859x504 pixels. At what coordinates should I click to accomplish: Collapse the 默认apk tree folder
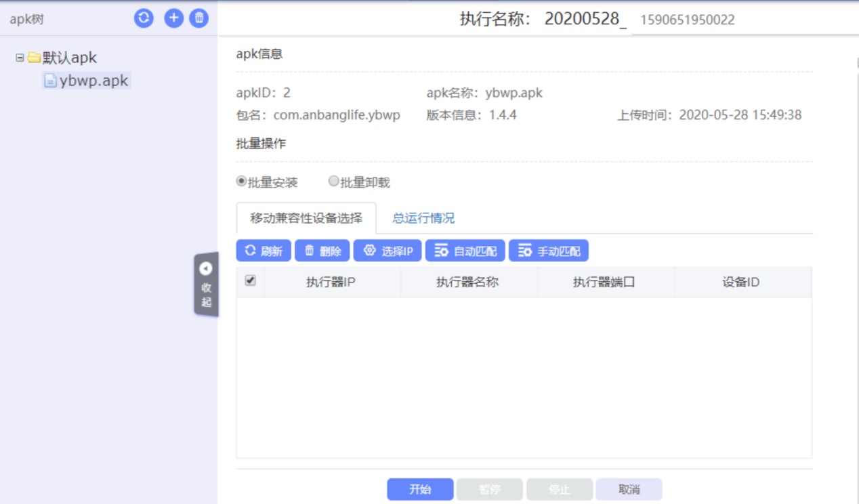[20, 58]
